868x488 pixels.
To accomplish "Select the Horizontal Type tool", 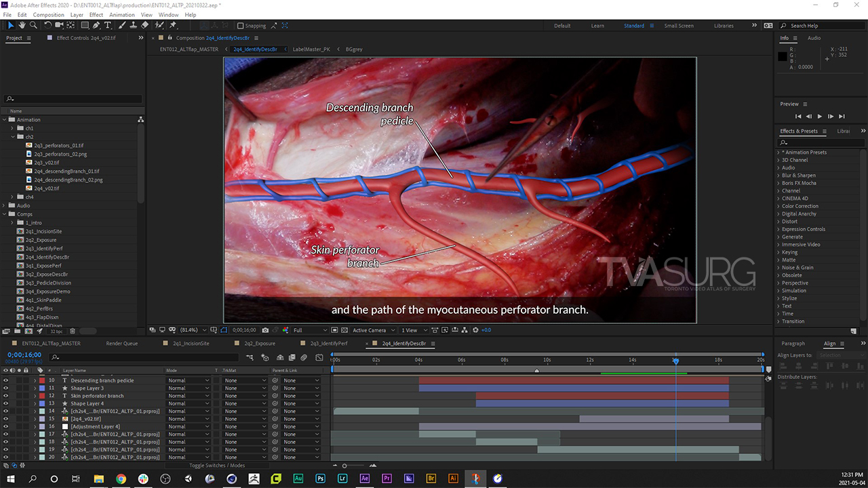I will [x=108, y=25].
